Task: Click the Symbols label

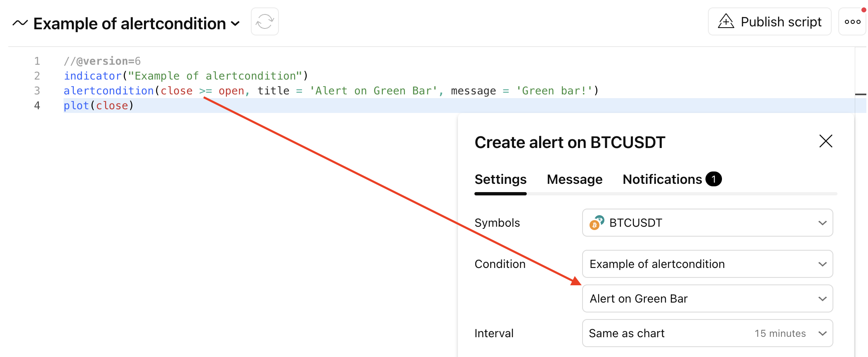Action: click(x=497, y=223)
